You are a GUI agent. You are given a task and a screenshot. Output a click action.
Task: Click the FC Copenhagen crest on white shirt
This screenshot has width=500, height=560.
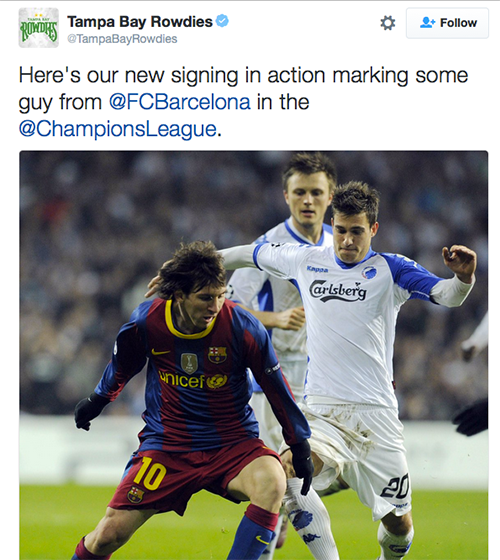pos(369,272)
